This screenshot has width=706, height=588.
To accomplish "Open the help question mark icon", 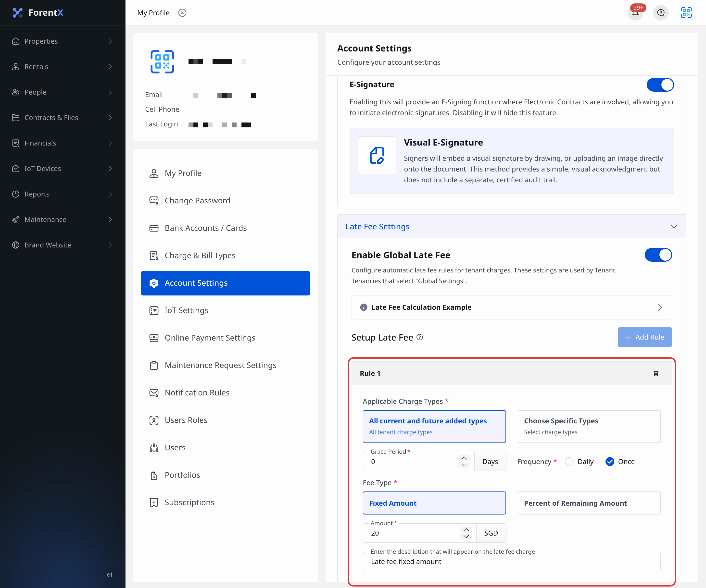I will (661, 13).
